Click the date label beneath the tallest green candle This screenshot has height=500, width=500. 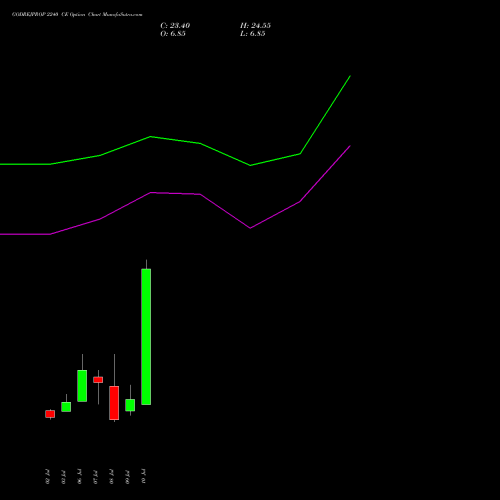(143, 476)
